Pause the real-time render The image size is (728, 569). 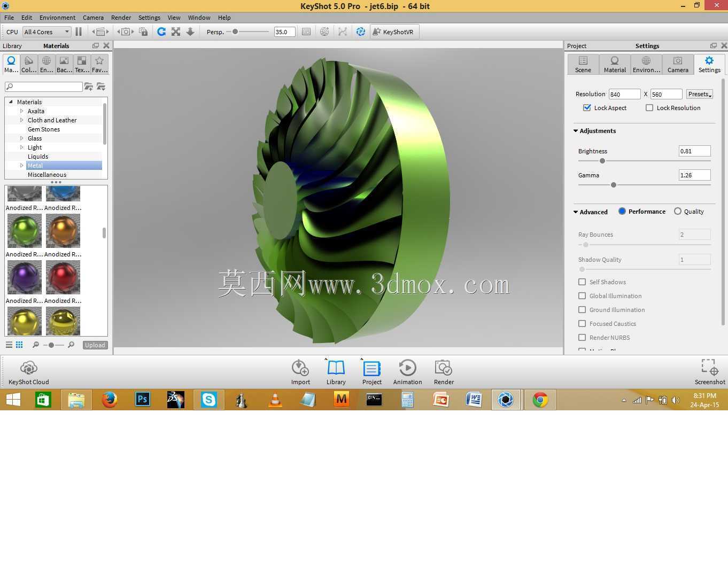point(79,32)
